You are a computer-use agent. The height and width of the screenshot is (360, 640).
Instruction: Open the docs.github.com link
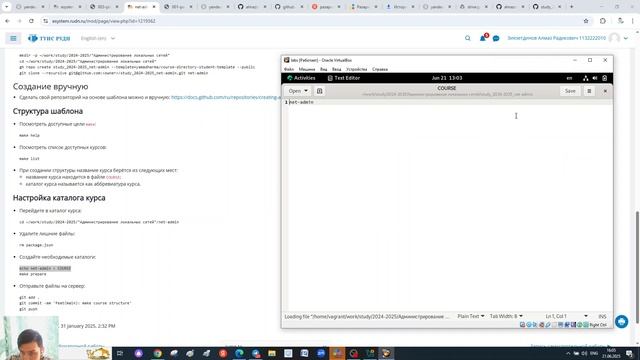coord(226,98)
